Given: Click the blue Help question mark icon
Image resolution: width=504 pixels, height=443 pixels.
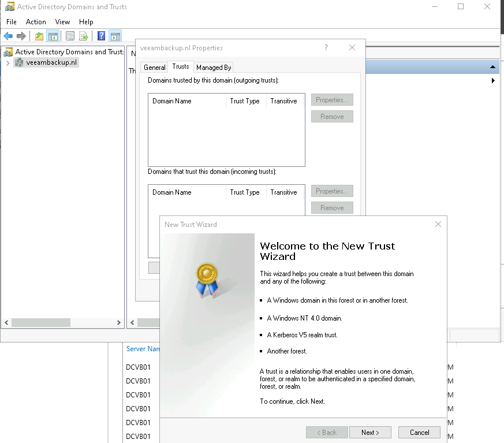Looking at the screenshot, I should click(101, 36).
